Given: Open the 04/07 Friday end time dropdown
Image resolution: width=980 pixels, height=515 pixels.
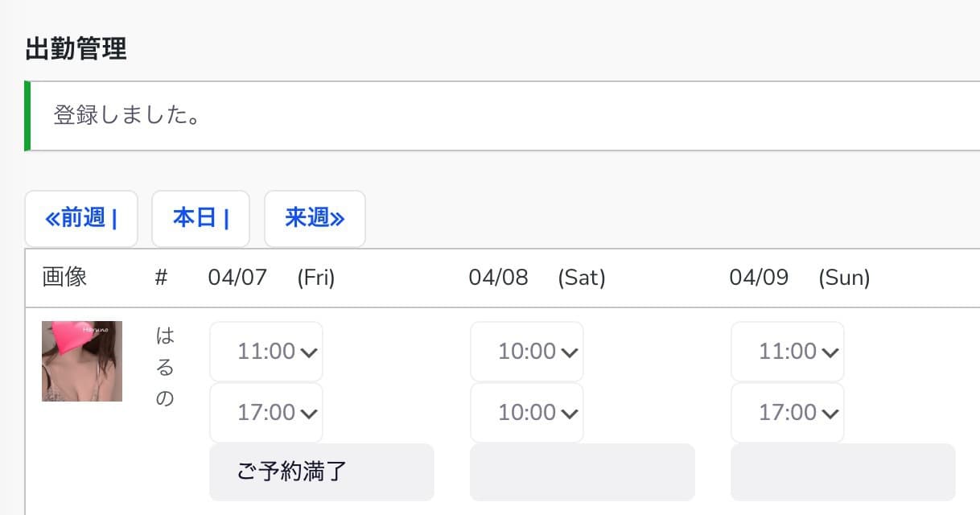Looking at the screenshot, I should (266, 413).
